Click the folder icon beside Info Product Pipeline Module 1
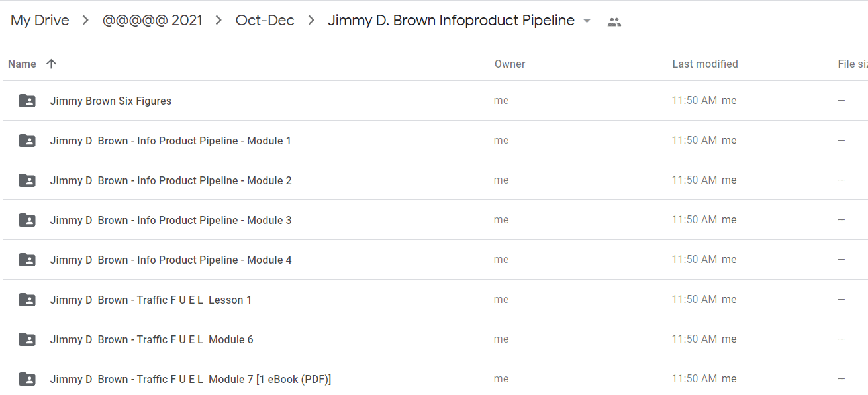 click(x=27, y=141)
